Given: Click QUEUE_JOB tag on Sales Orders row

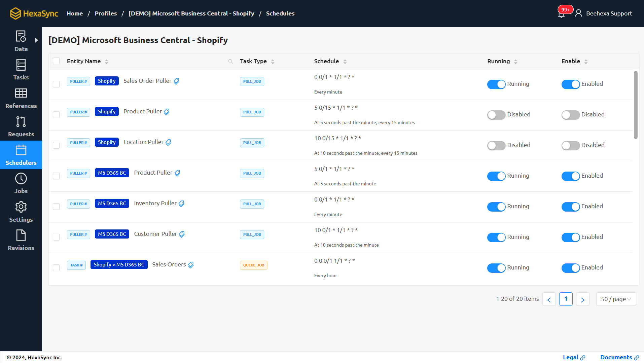Looking at the screenshot, I should 253,265.
